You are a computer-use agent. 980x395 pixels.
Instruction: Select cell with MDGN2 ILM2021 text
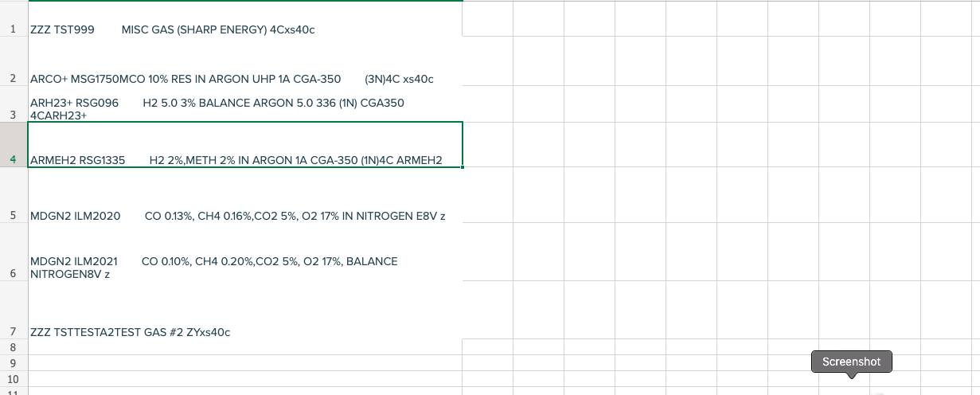point(245,252)
